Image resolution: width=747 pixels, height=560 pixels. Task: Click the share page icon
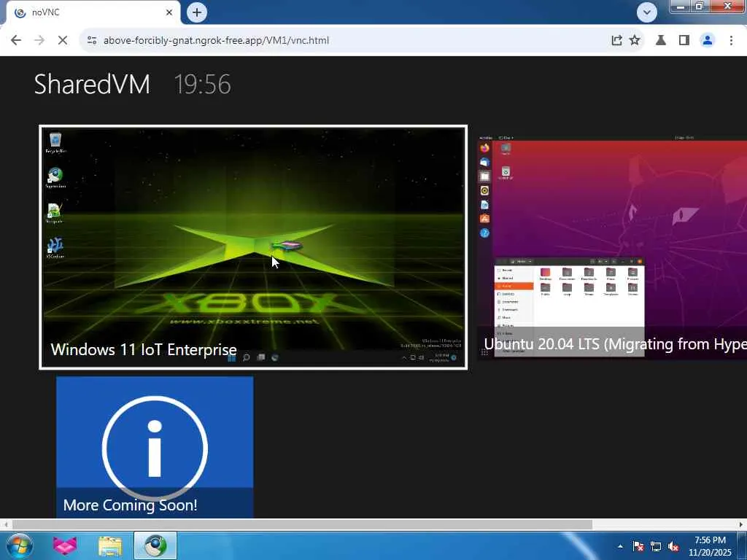pyautogui.click(x=616, y=41)
